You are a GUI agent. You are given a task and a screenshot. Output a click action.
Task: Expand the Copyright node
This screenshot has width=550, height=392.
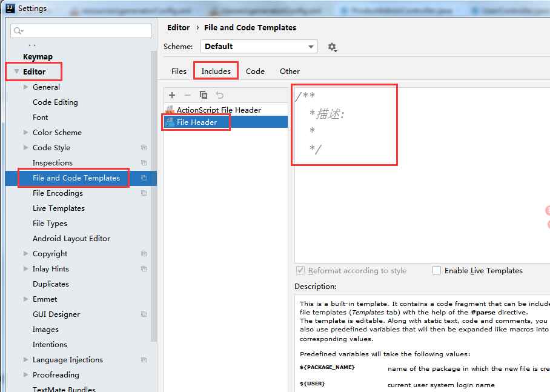tap(25, 254)
